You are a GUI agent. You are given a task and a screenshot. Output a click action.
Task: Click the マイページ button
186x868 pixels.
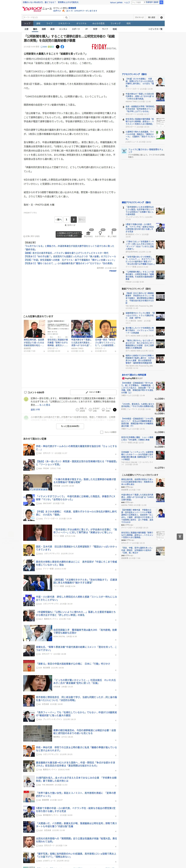point(139,17)
